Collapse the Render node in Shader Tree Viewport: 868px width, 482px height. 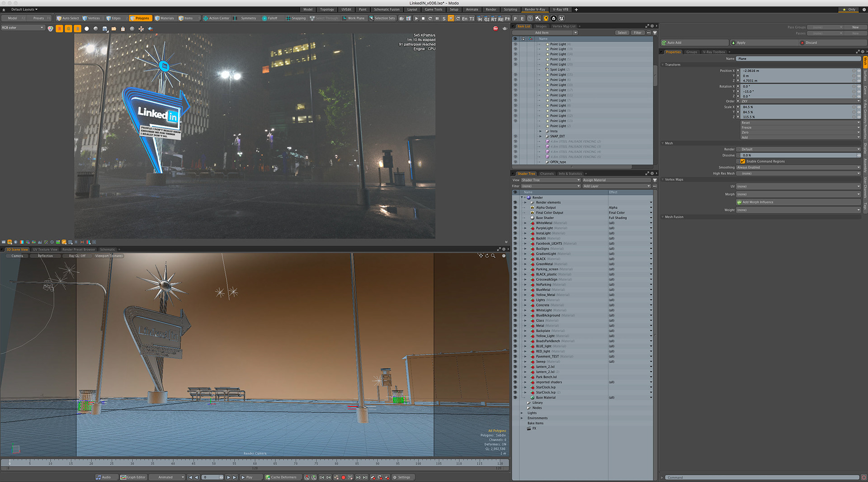point(522,198)
